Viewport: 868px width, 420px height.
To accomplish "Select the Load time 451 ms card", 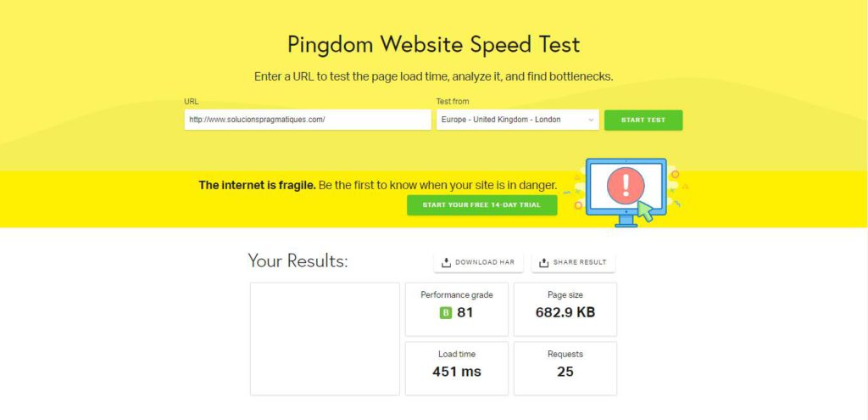I will point(457,368).
